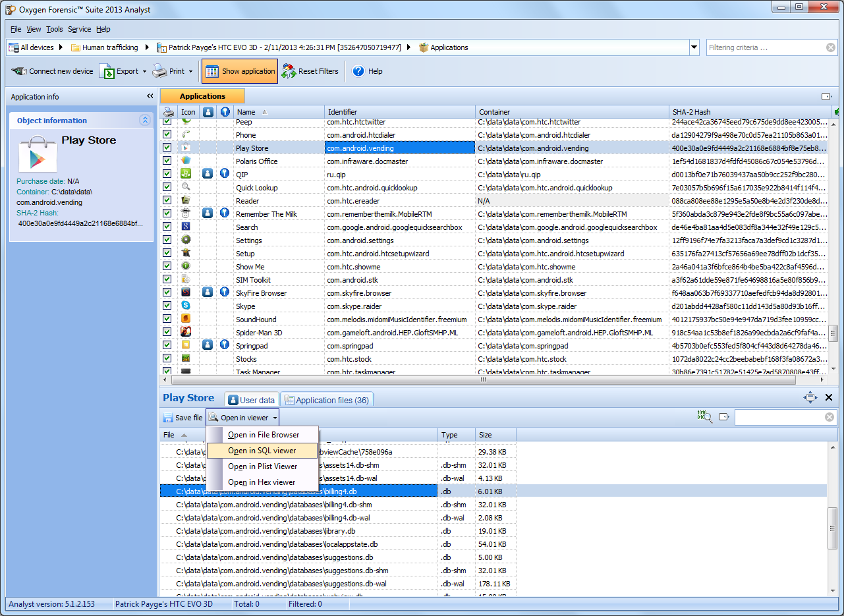The width and height of the screenshot is (844, 616).
Task: Collapse the Application info panel
Action: click(x=150, y=96)
